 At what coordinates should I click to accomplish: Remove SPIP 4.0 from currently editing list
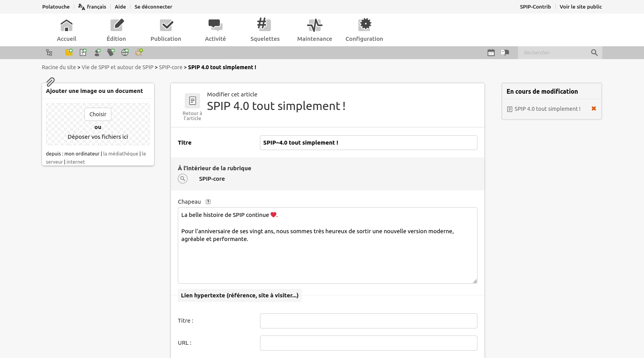tap(594, 109)
